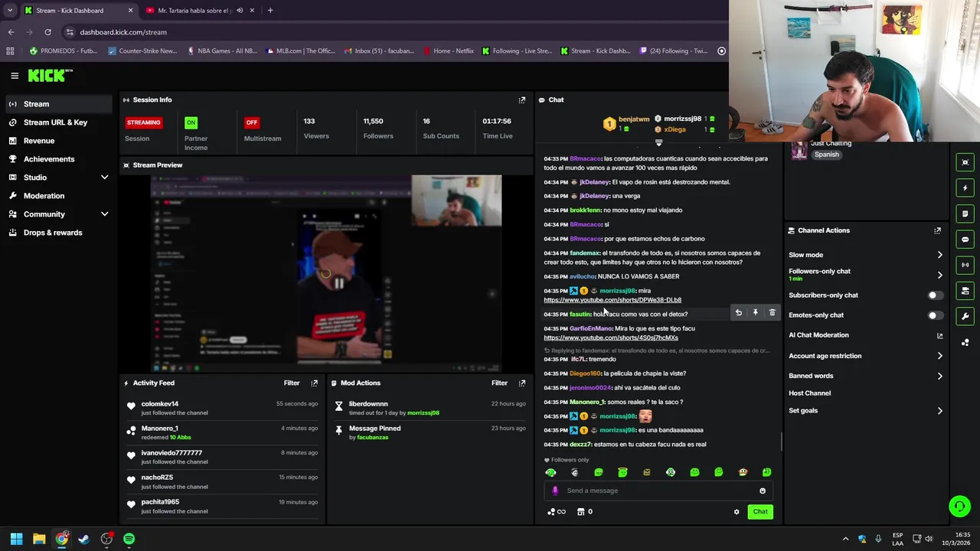The image size is (980, 551).
Task: Pause the stream preview video
Action: point(338,283)
